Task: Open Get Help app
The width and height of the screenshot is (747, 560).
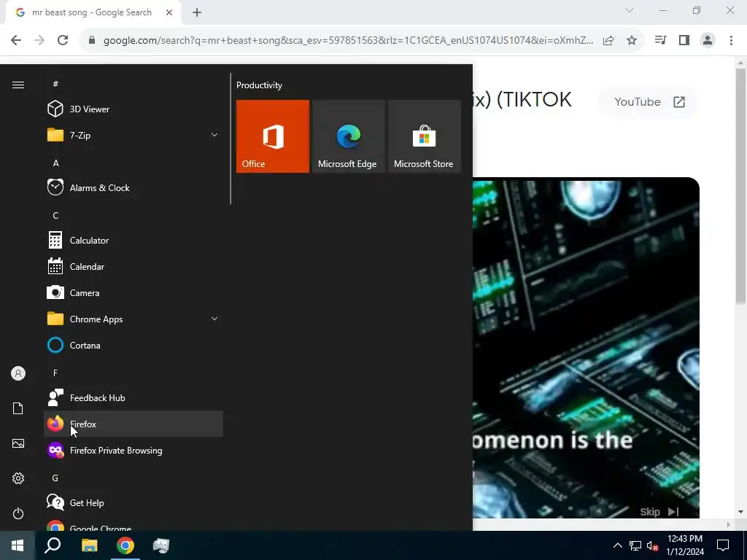Action: coord(133,503)
